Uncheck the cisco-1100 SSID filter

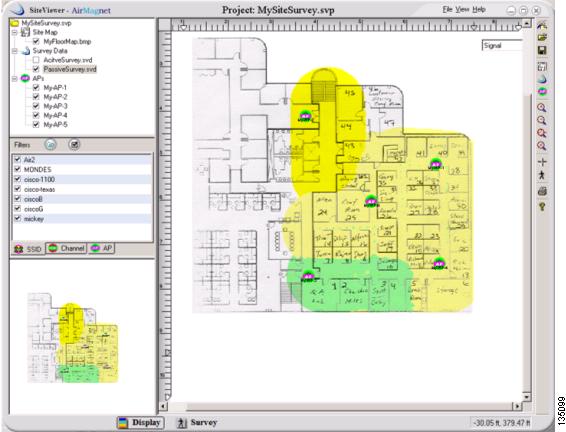tap(17, 179)
